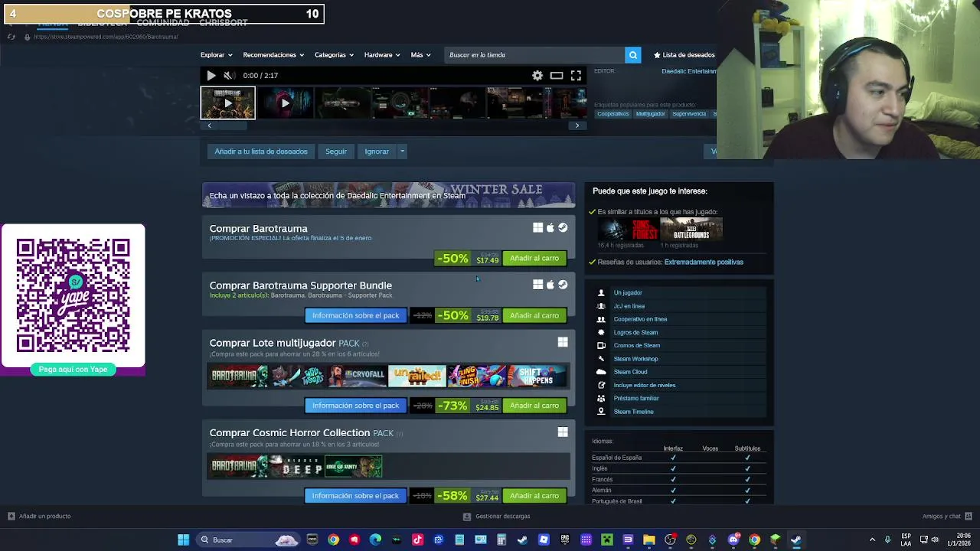This screenshot has width=980, height=551.
Task: Add Barotrauma Supporter Bundle to cart
Action: 534,315
